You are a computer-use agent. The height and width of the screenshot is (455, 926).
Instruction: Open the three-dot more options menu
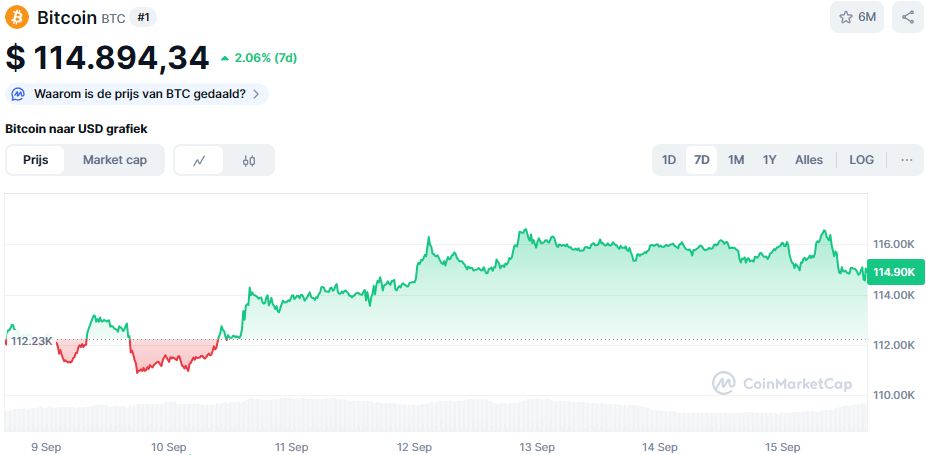(907, 160)
